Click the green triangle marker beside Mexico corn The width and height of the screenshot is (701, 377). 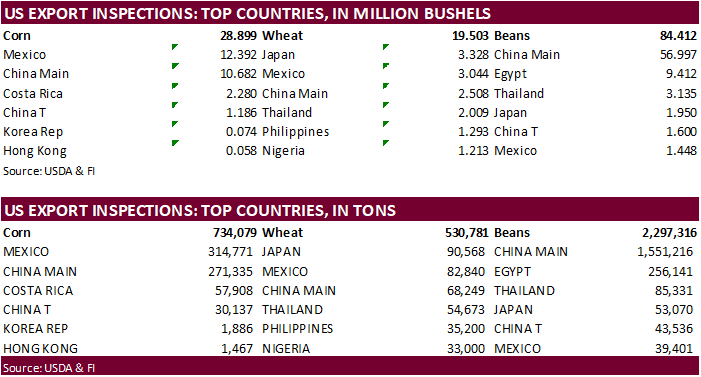click(x=175, y=47)
